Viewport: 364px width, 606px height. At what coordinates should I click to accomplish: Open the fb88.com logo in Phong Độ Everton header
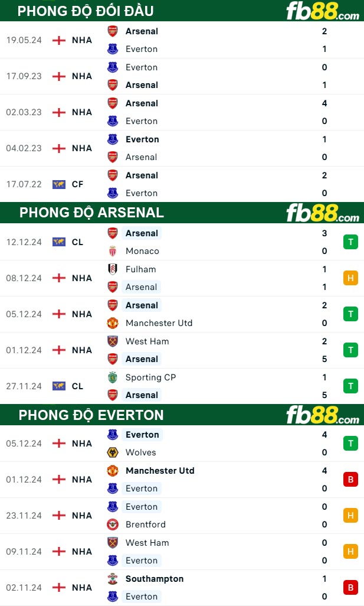(322, 415)
